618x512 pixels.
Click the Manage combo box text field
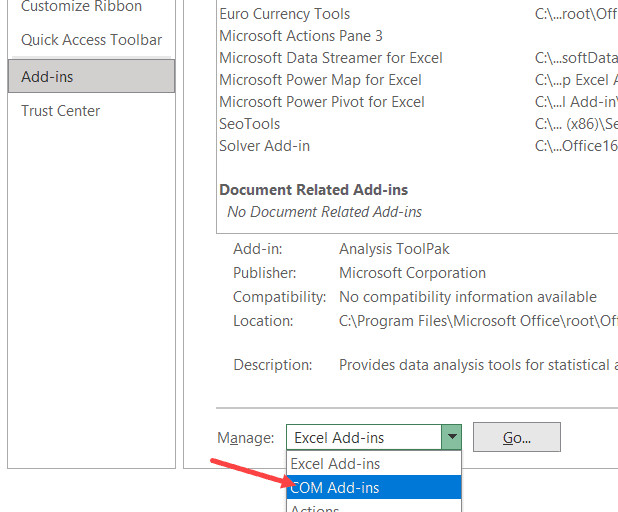(363, 437)
